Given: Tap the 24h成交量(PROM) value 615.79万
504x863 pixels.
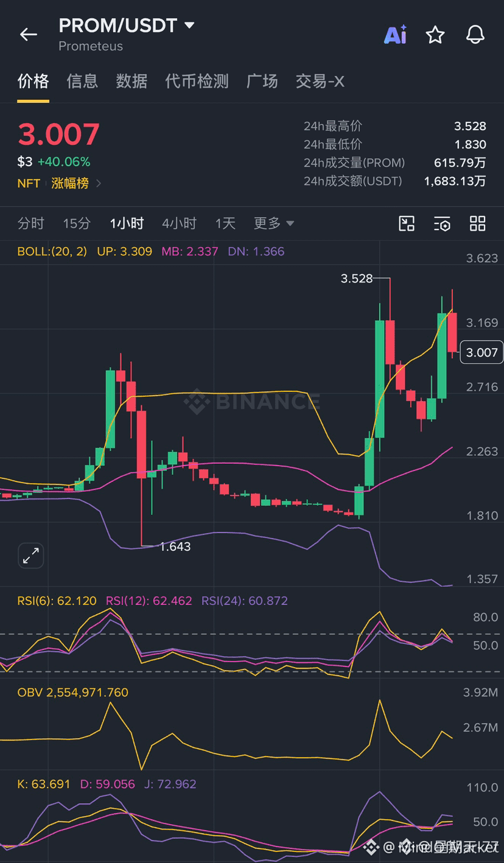Looking at the screenshot, I should click(460, 162).
